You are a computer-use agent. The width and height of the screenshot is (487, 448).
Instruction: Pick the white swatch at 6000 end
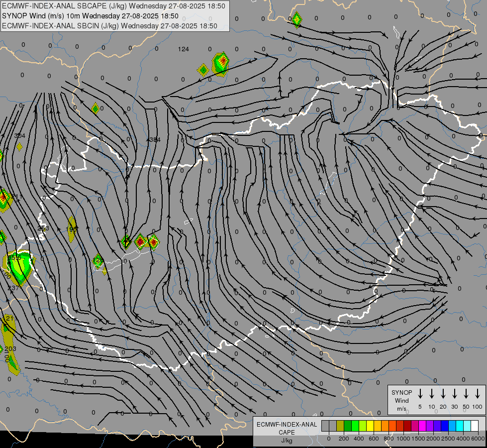(x=475, y=426)
